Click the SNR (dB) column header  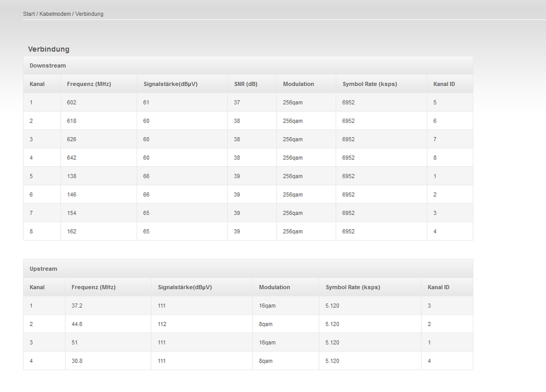[246, 84]
